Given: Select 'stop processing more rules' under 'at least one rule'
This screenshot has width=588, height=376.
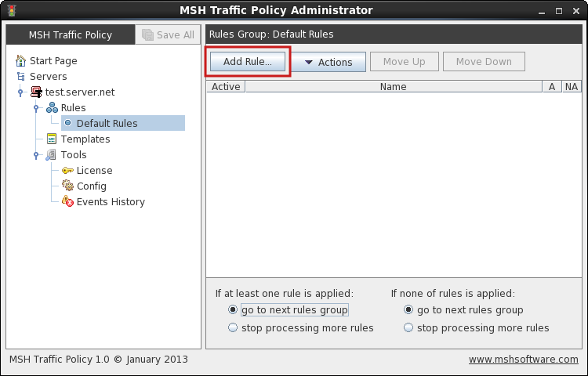Looking at the screenshot, I should pyautogui.click(x=233, y=327).
